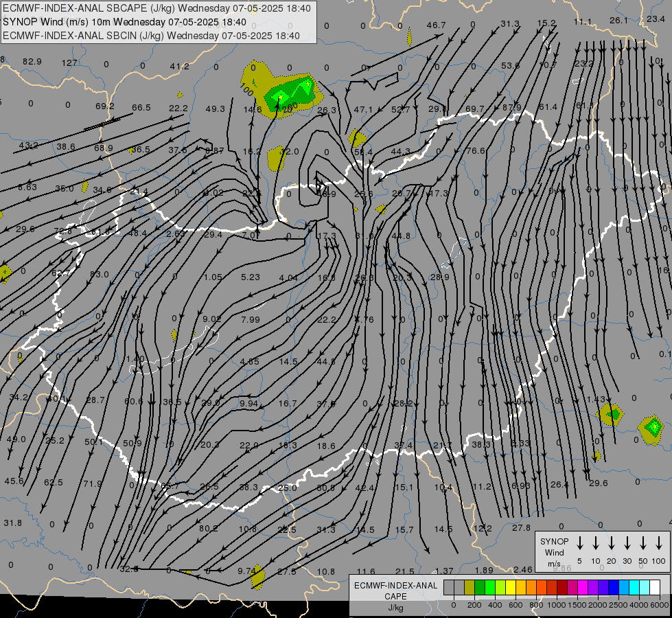Click the map value 6.63
Screen dimensions: 672x618
pyautogui.click(x=27, y=187)
